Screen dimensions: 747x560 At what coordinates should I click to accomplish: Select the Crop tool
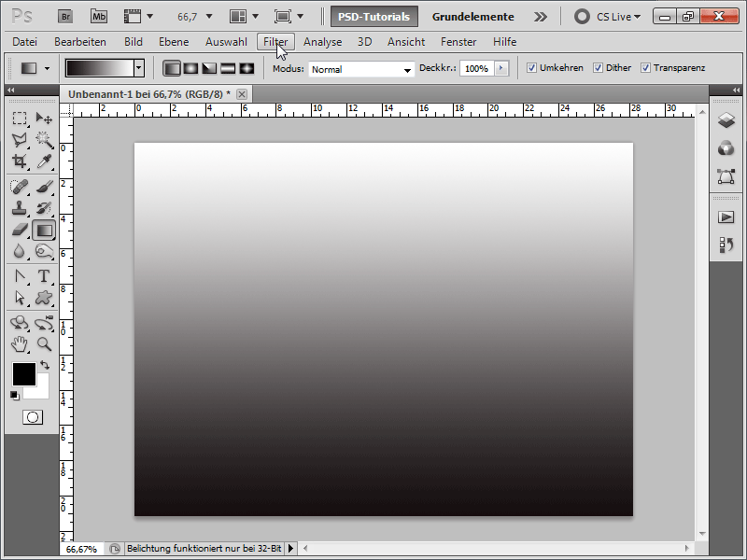click(x=20, y=161)
